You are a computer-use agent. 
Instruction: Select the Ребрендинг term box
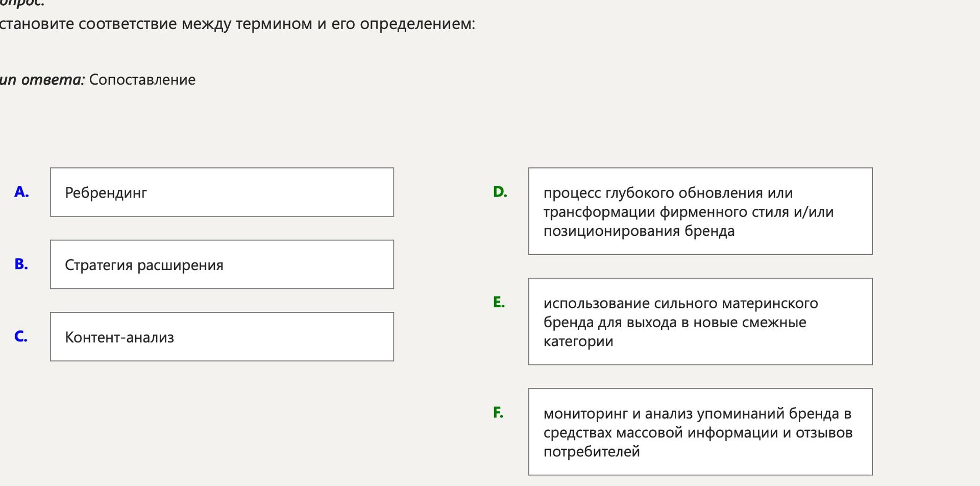(222, 192)
